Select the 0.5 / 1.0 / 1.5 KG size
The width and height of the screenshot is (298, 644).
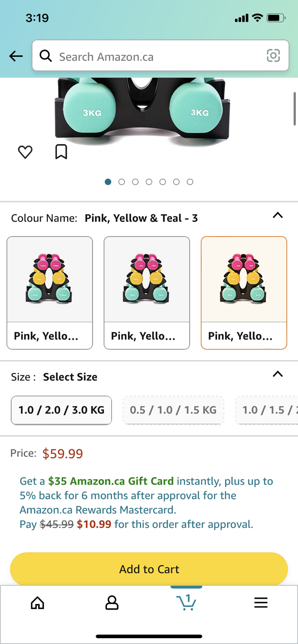pyautogui.click(x=173, y=410)
